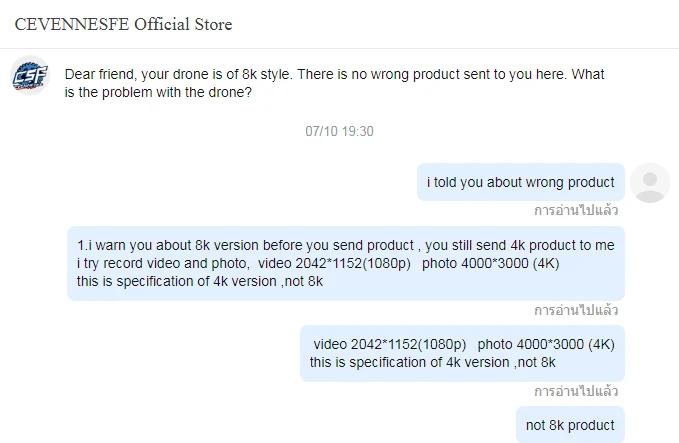Image resolution: width=679 pixels, height=443 pixels.
Task: Select the message starting "1.i warn you"
Action: (346, 263)
